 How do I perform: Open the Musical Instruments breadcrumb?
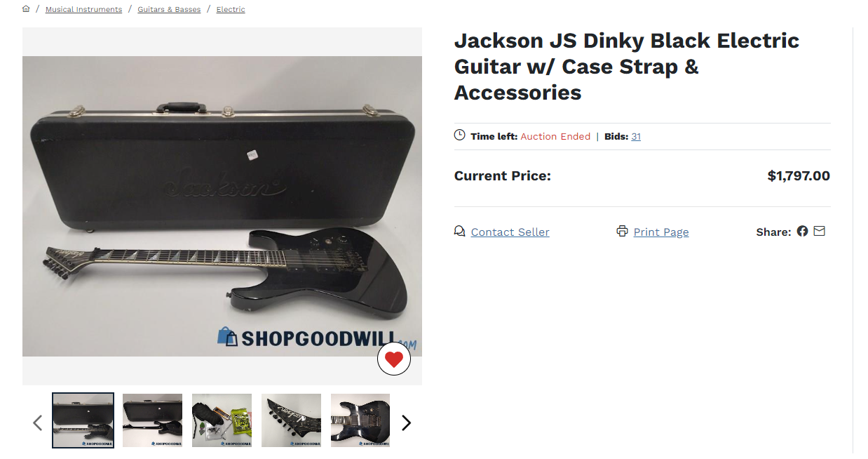(x=83, y=9)
